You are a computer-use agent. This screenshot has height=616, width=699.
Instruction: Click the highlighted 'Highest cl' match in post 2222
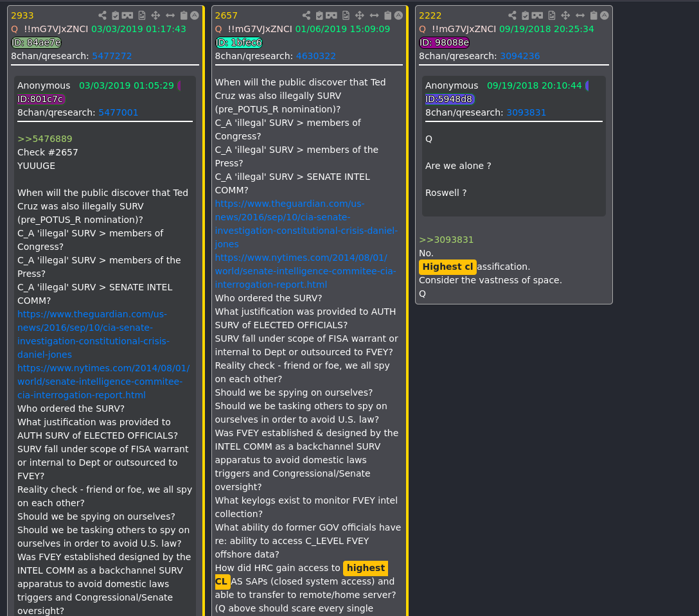pos(448,267)
